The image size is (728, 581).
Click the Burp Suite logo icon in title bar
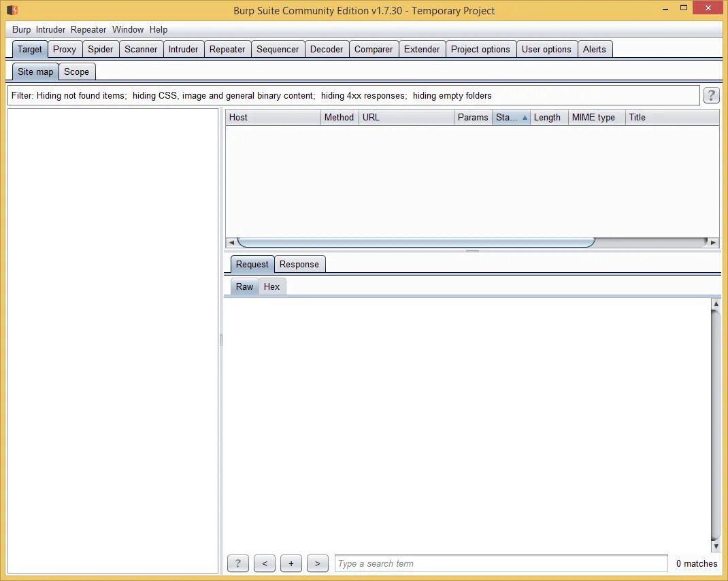12,10
